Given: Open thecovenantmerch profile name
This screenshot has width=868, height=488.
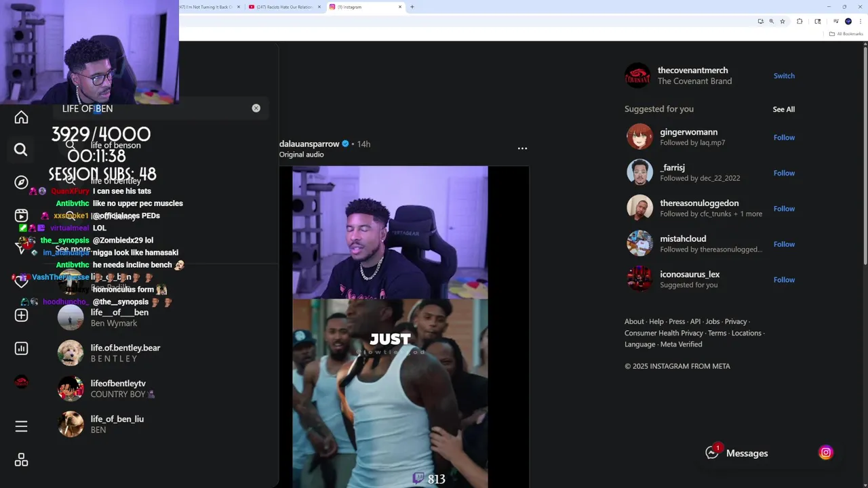Looking at the screenshot, I should point(692,70).
